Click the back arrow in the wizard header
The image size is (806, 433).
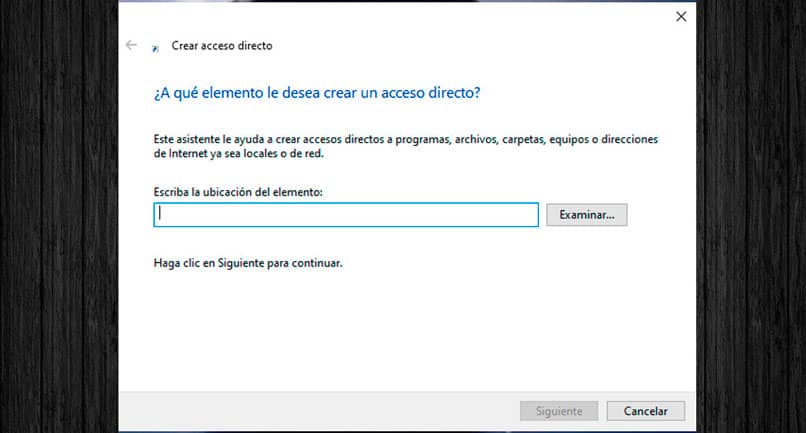(x=131, y=45)
